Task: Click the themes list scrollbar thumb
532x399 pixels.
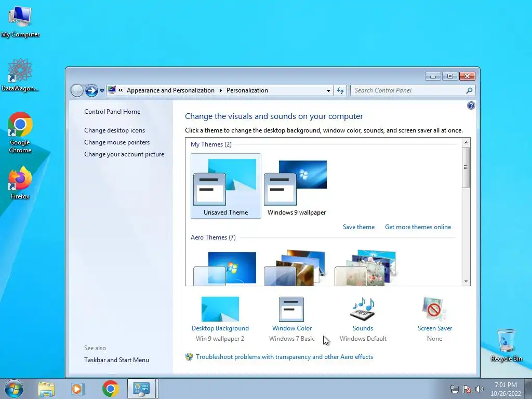Action: (466, 167)
